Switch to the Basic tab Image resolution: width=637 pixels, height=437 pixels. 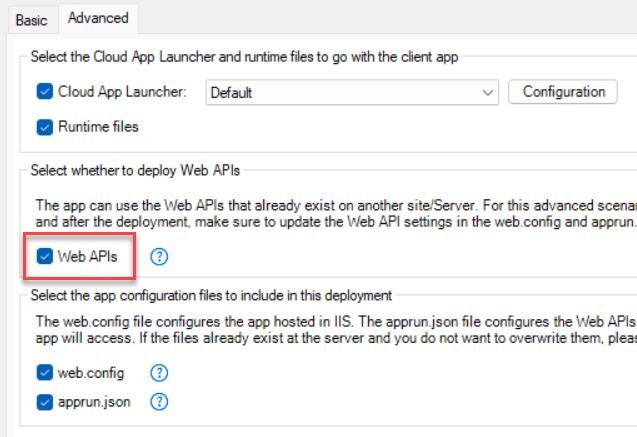click(x=31, y=19)
